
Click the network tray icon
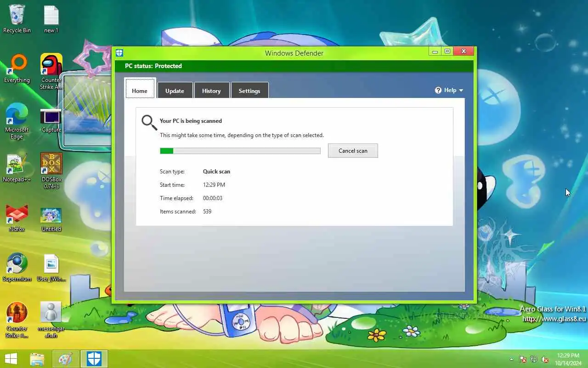[x=534, y=359]
